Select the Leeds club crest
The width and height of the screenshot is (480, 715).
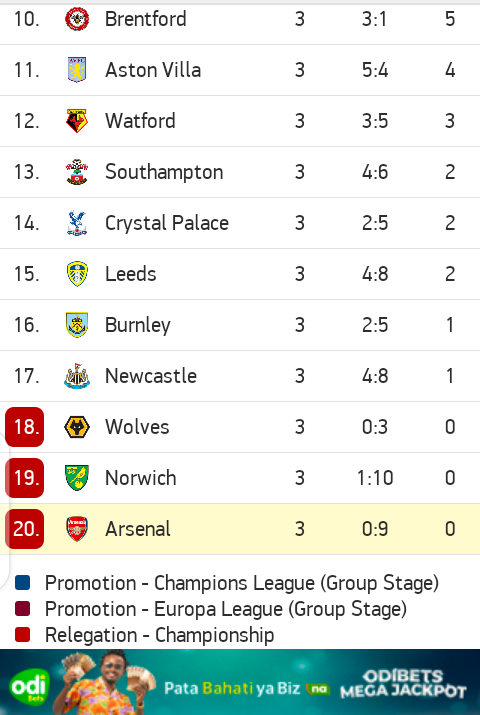(x=77, y=274)
